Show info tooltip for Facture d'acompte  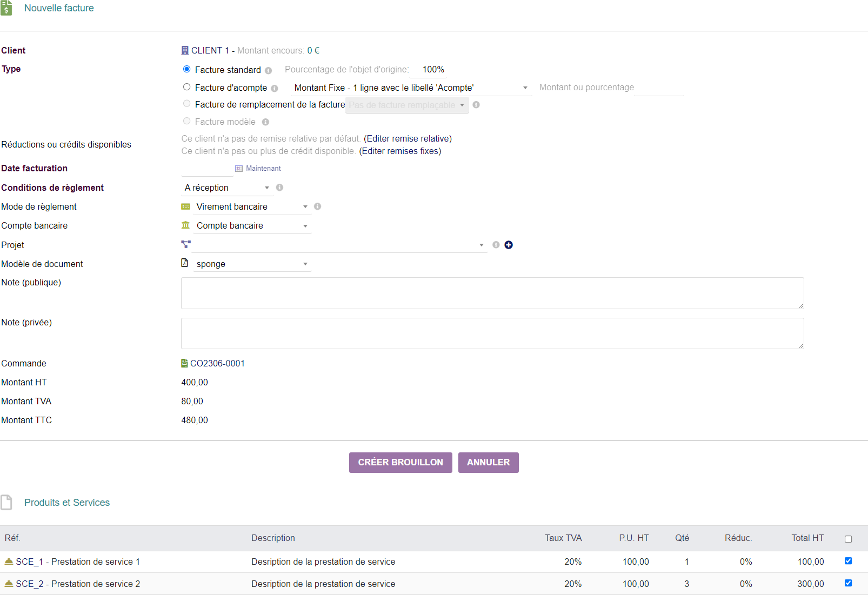[x=275, y=88]
